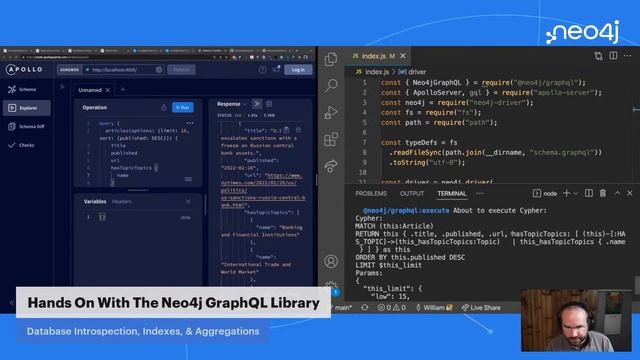The image size is (640, 360).
Task: Switch to OUTPUT panel tab
Action: [x=412, y=193]
